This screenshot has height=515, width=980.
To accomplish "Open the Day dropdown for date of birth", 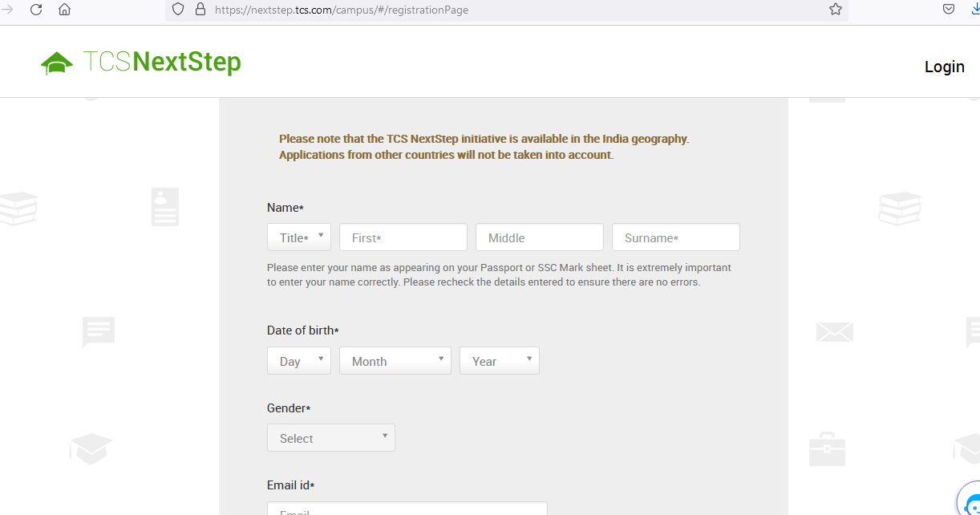I will pos(298,361).
